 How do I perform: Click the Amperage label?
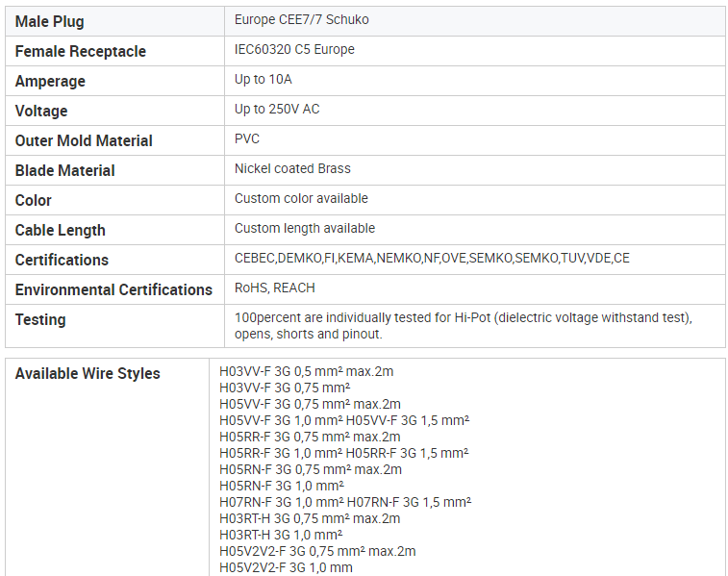pos(50,81)
